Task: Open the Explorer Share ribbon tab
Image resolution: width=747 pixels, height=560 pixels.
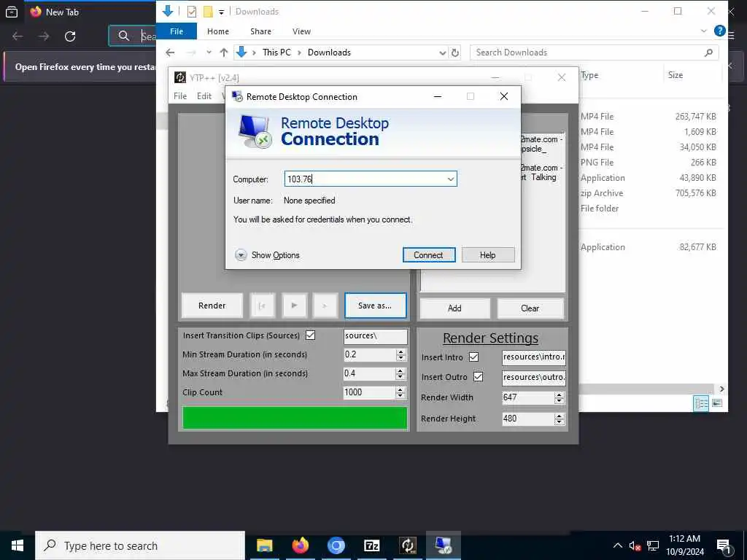Action: 260,31
